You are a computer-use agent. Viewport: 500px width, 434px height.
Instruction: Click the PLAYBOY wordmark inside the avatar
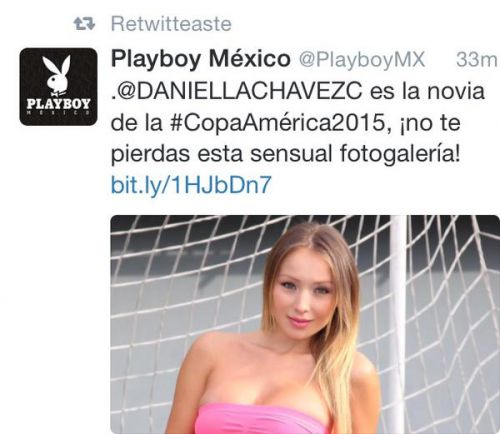point(58,104)
